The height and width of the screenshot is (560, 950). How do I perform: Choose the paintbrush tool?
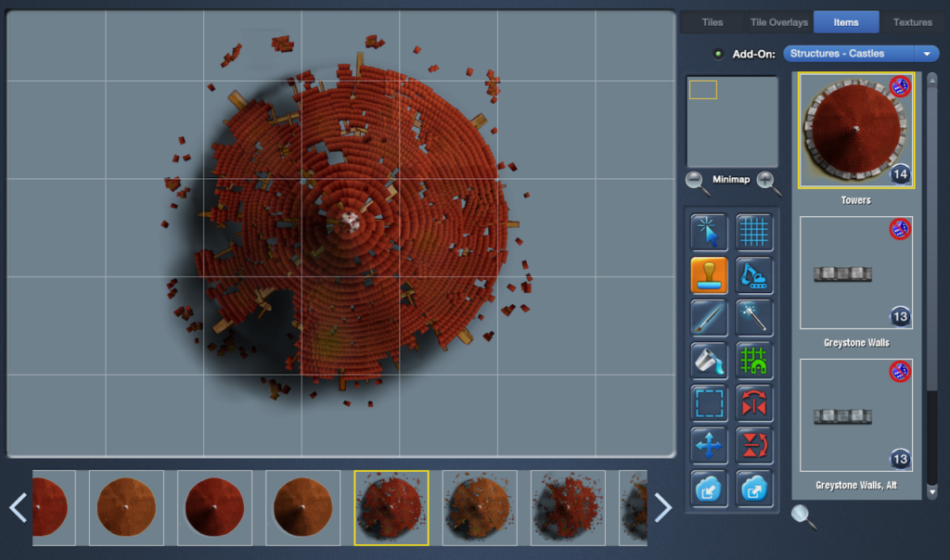click(x=709, y=317)
